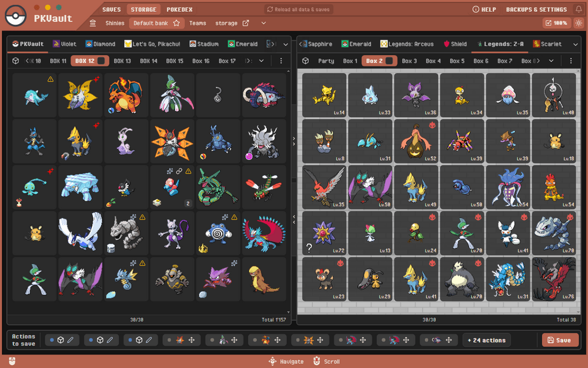Select the Rayquaza in BOX 12
This screenshot has height=368, width=588.
[x=218, y=187]
